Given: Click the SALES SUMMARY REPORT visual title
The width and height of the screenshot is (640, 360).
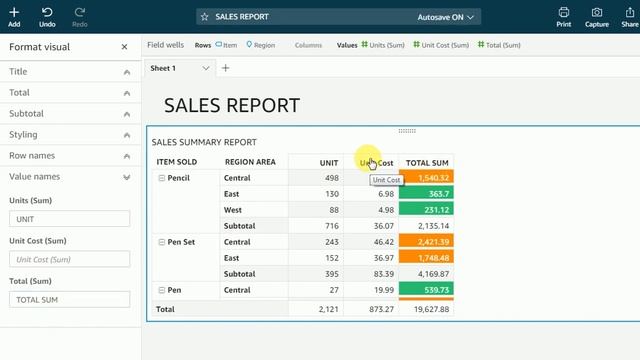Looking at the screenshot, I should tap(204, 142).
